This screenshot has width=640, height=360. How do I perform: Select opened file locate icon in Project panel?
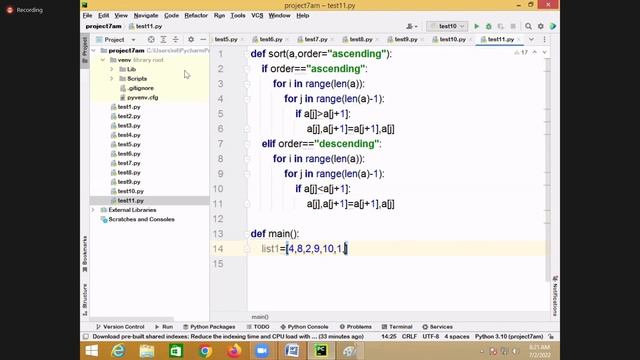(x=151, y=40)
